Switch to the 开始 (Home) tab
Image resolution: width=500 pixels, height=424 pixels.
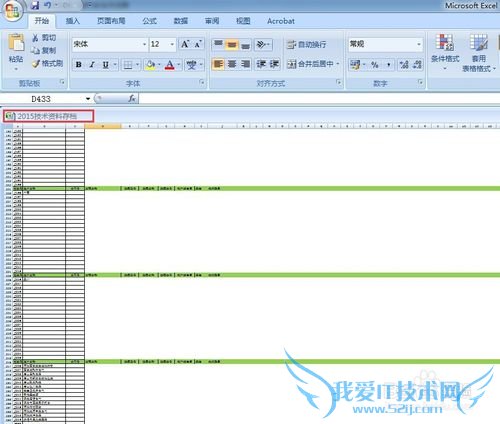point(42,21)
